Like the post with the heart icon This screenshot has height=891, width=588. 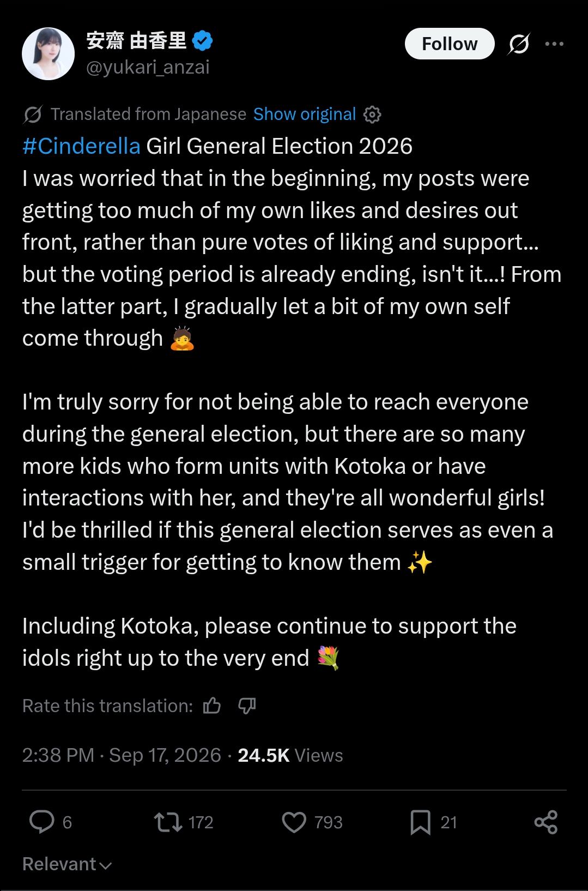(x=294, y=822)
